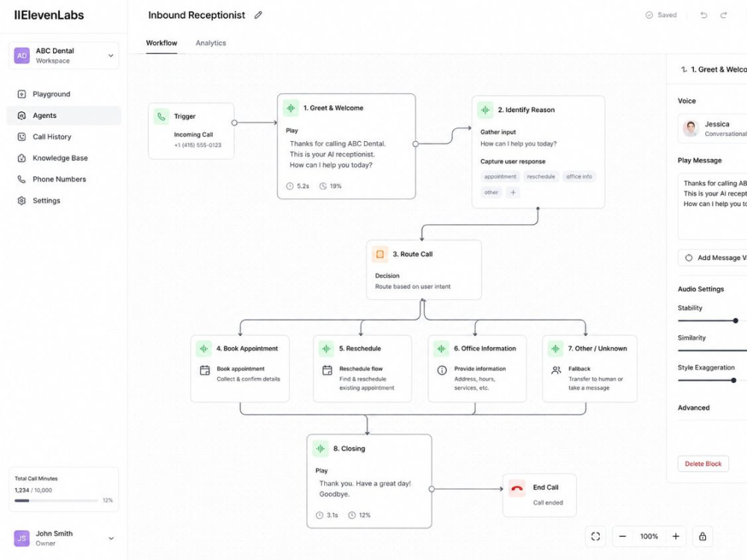Open the Jessica voice selector
Viewport: 747px width, 560px height.
coord(713,128)
